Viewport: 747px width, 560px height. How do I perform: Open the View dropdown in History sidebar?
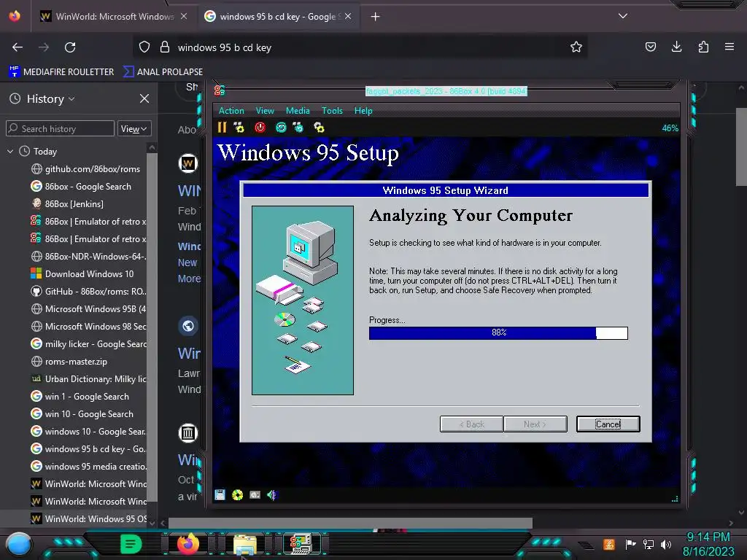click(x=134, y=128)
